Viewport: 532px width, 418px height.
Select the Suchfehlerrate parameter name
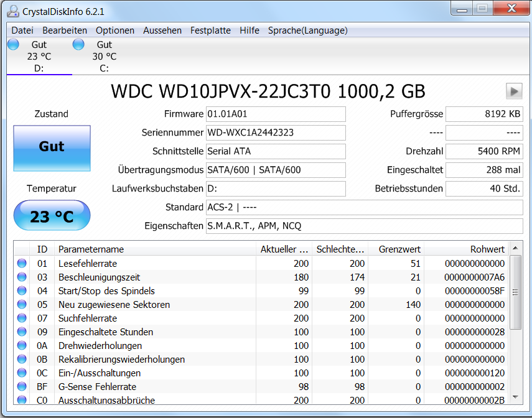click(88, 318)
